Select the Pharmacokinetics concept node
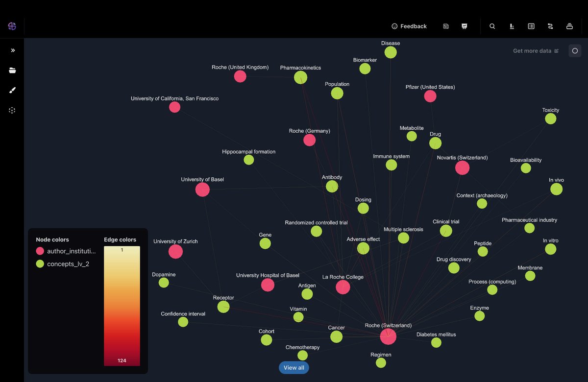Image resolution: width=588 pixels, height=382 pixels. (300, 77)
